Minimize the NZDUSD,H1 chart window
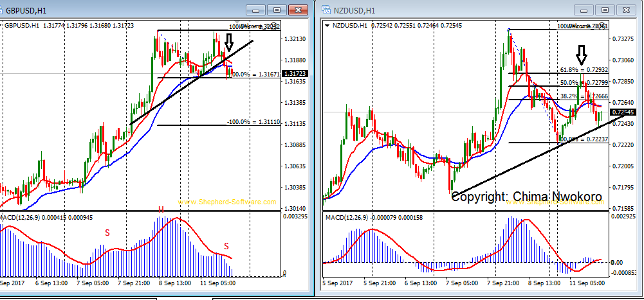Image resolution: width=644 pixels, height=300 pixels. pos(584,10)
